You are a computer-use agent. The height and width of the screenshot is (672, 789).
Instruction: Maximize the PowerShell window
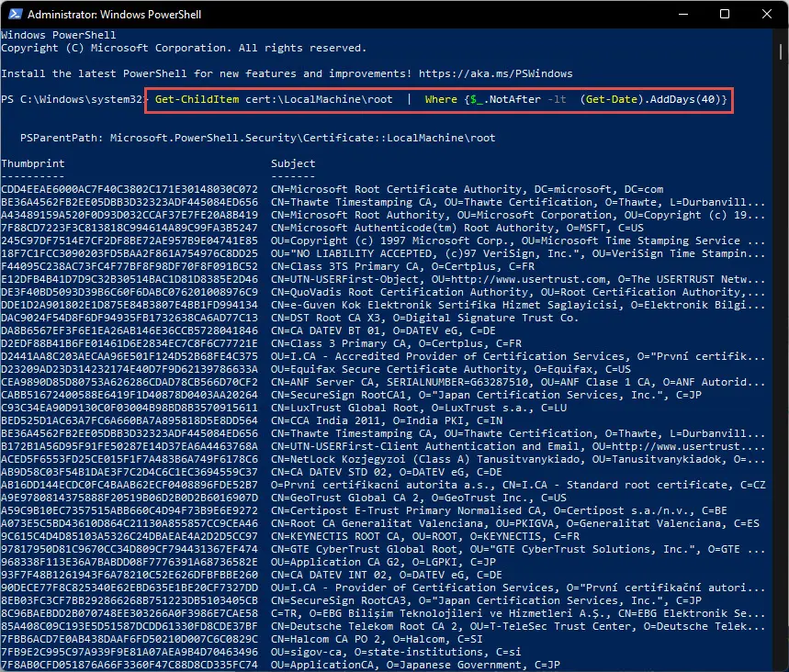725,14
